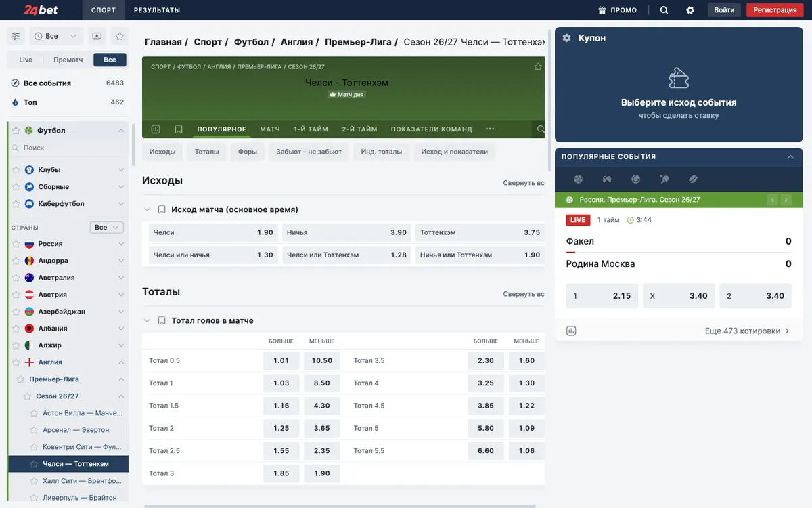The height and width of the screenshot is (508, 812).
Task: Search markets with magnifier in match tabs
Action: (540, 129)
